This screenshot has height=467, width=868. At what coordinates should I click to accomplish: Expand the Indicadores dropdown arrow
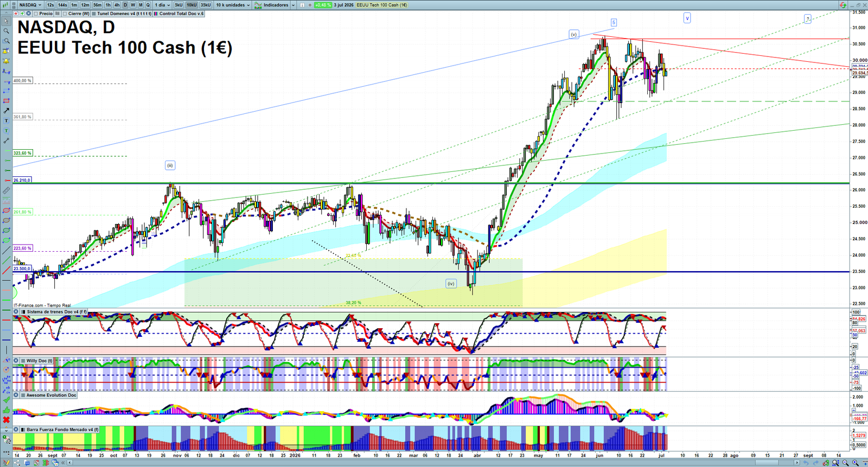[x=293, y=5]
